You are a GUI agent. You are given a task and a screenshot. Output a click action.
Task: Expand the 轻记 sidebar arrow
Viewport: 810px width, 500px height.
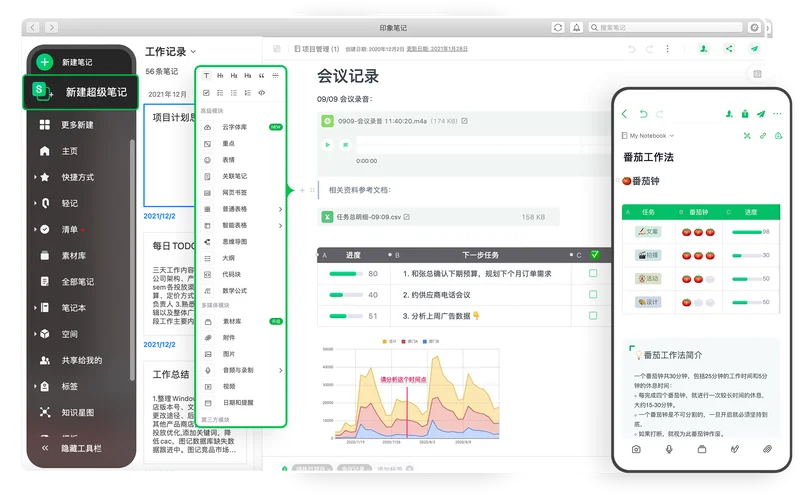click(x=35, y=203)
